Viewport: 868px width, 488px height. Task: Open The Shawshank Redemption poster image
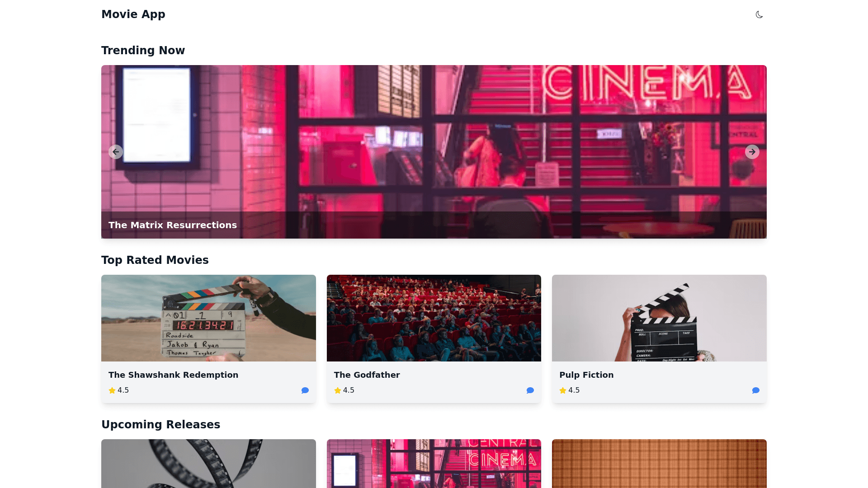tap(208, 318)
